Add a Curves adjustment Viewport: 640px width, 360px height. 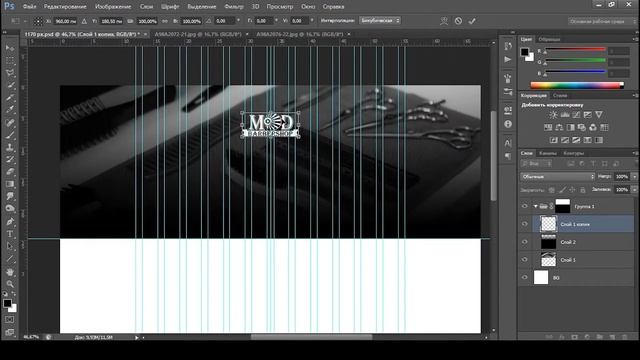(x=576, y=115)
